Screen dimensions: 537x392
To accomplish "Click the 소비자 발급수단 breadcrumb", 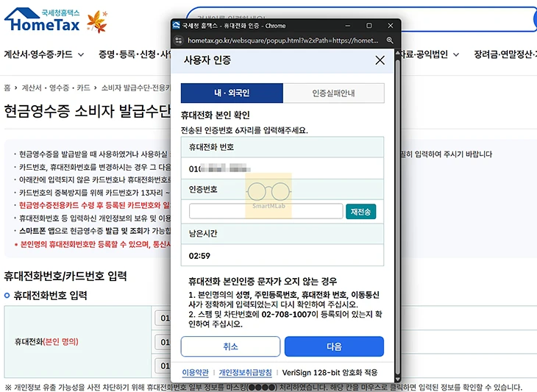I will (x=135, y=88).
